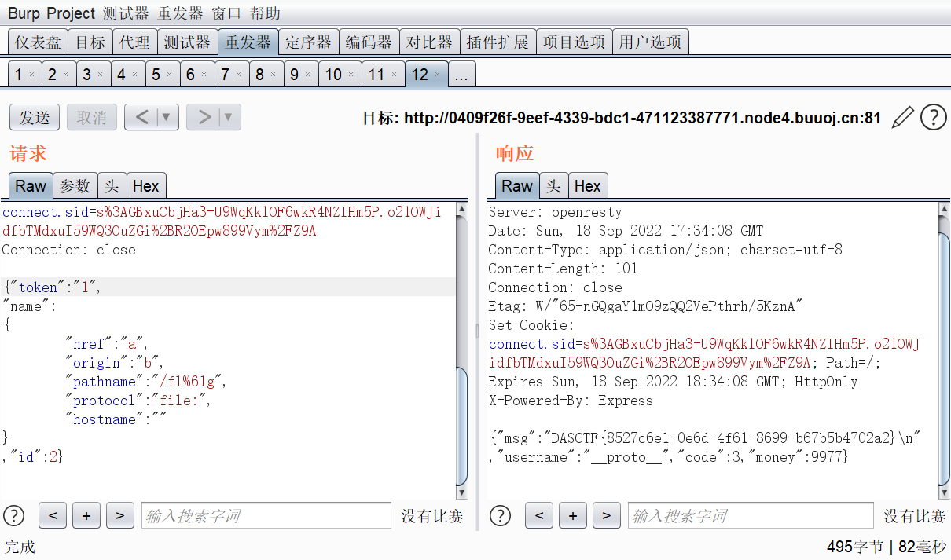951x560 pixels.
Task: Open request search help question mark
Action: click(x=14, y=515)
